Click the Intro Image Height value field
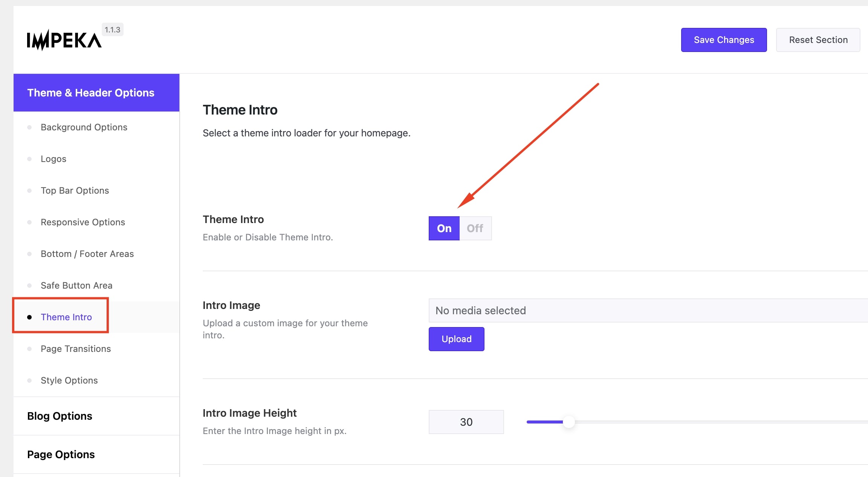 (x=466, y=422)
